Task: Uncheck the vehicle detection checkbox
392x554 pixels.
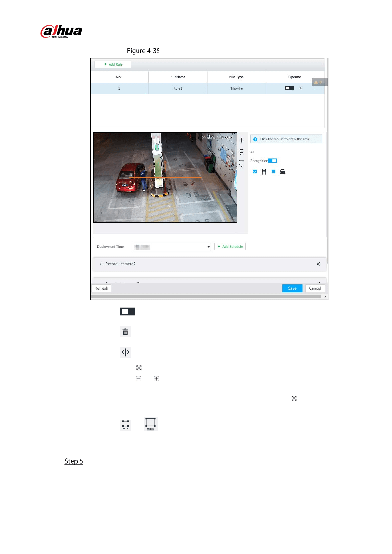Action: pos(273,172)
